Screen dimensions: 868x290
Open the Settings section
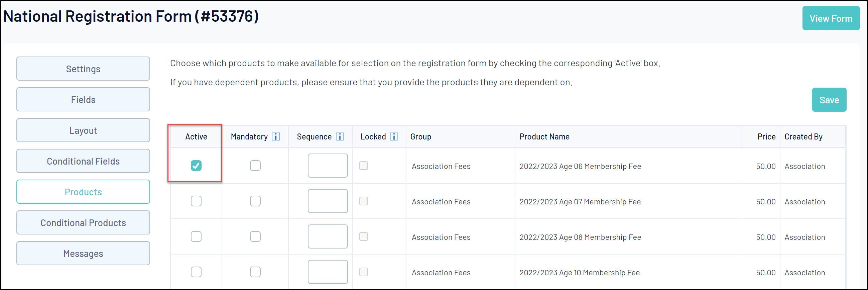pos(83,69)
